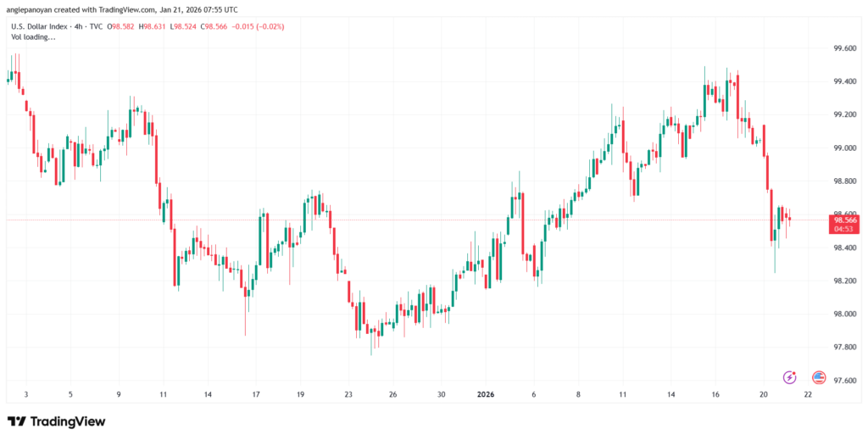Image resolution: width=868 pixels, height=440 pixels.
Task: Click the red current price label 98.566
Action: [x=847, y=220]
